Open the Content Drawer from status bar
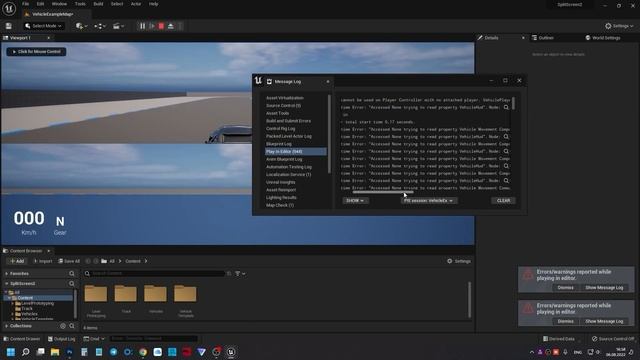The width and height of the screenshot is (640, 360). [22, 339]
